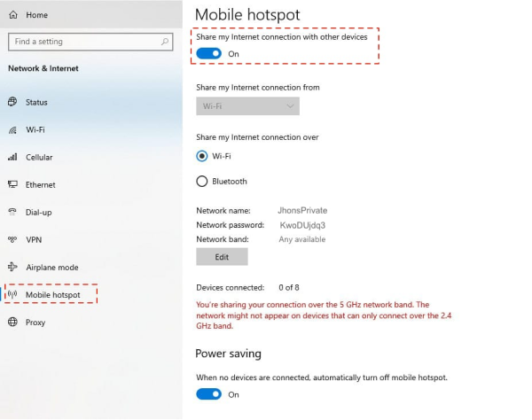Click the Dial-up phone icon
532x420 pixels.
pos(12,212)
